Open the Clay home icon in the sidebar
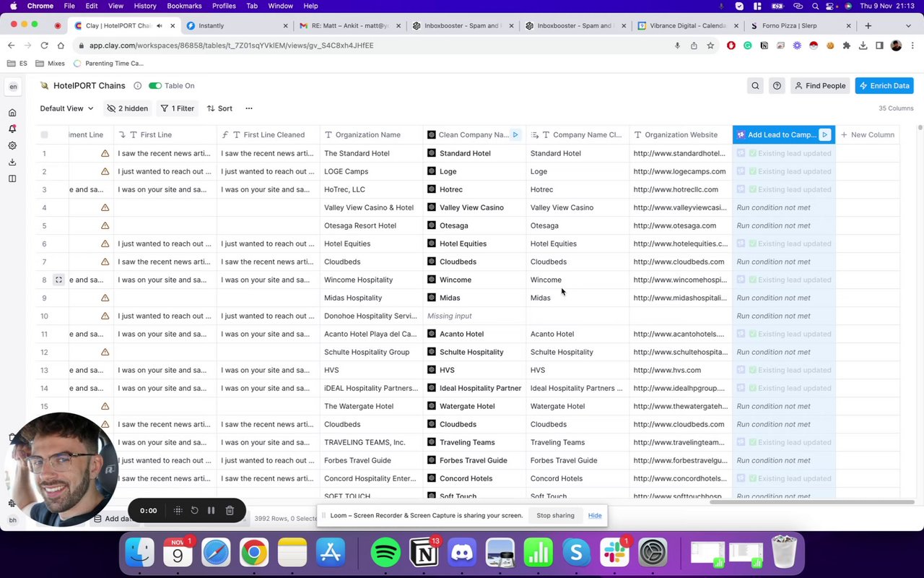The image size is (924, 578). pos(12,113)
